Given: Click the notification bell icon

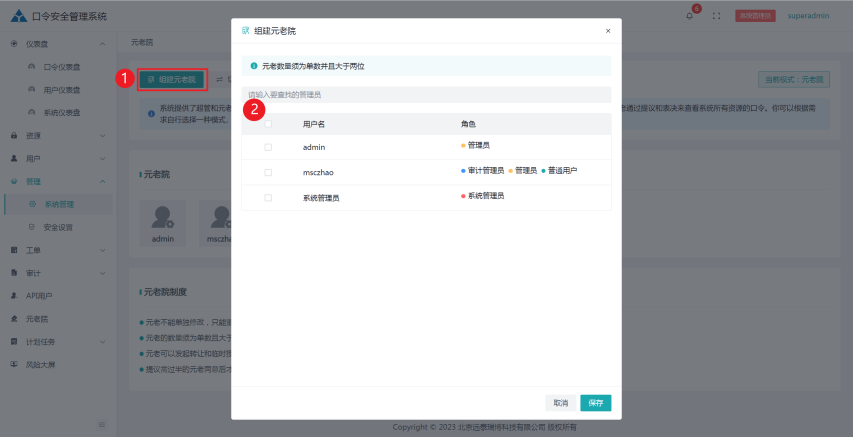Looking at the screenshot, I should point(689,16).
